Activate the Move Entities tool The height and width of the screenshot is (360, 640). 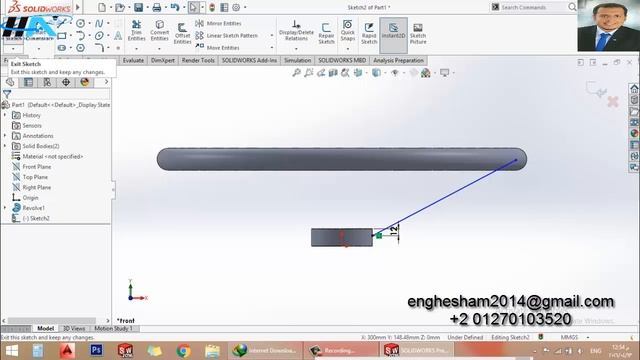point(218,48)
